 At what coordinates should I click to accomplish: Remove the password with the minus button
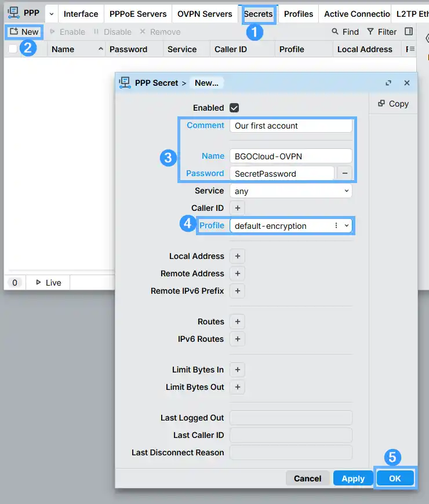[x=345, y=174]
